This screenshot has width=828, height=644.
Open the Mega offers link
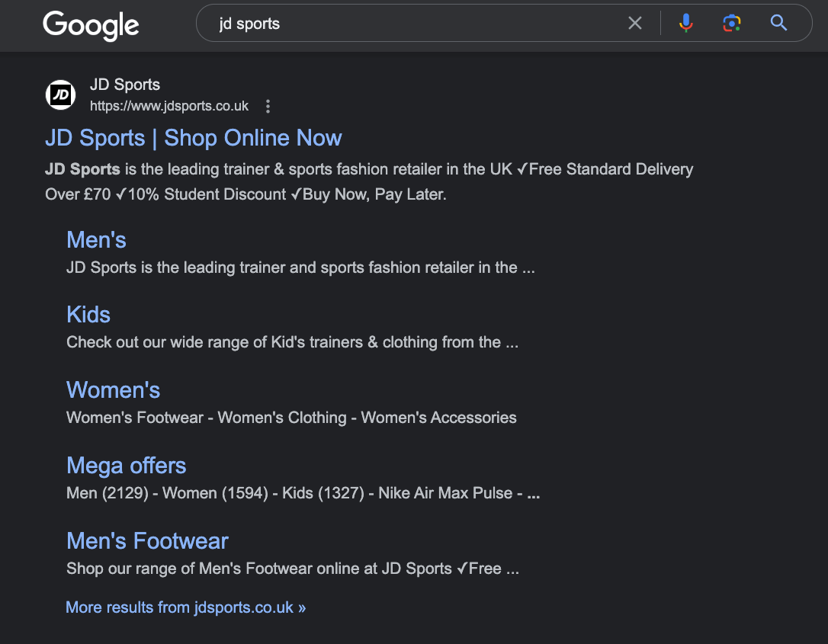126,465
